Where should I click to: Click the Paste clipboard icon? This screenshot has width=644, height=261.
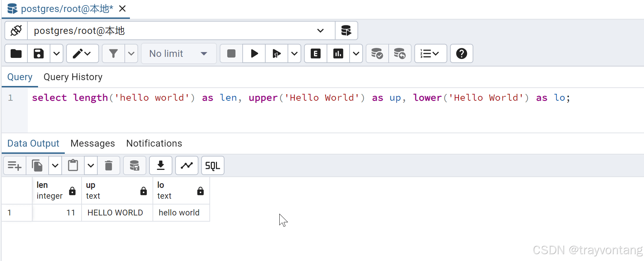[73, 165]
